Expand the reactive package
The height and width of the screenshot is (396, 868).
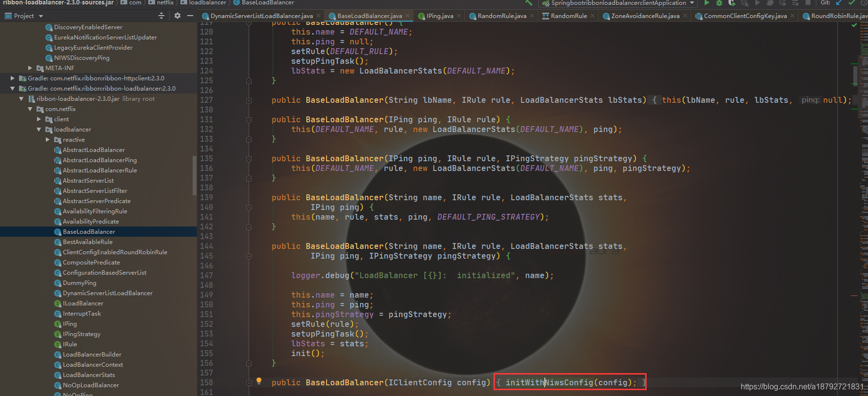pyautogui.click(x=48, y=140)
